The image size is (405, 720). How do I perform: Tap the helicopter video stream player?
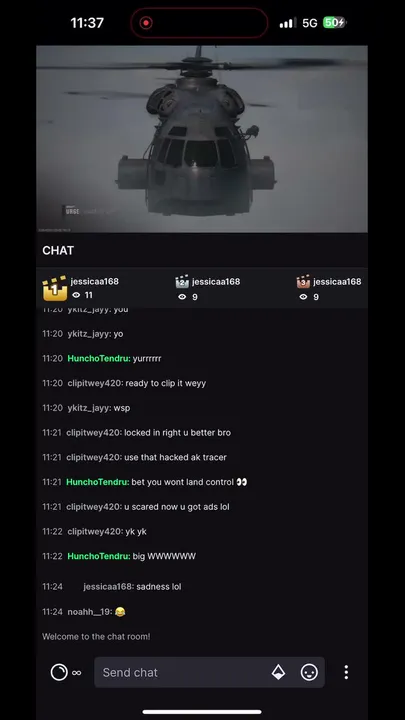click(x=202, y=139)
